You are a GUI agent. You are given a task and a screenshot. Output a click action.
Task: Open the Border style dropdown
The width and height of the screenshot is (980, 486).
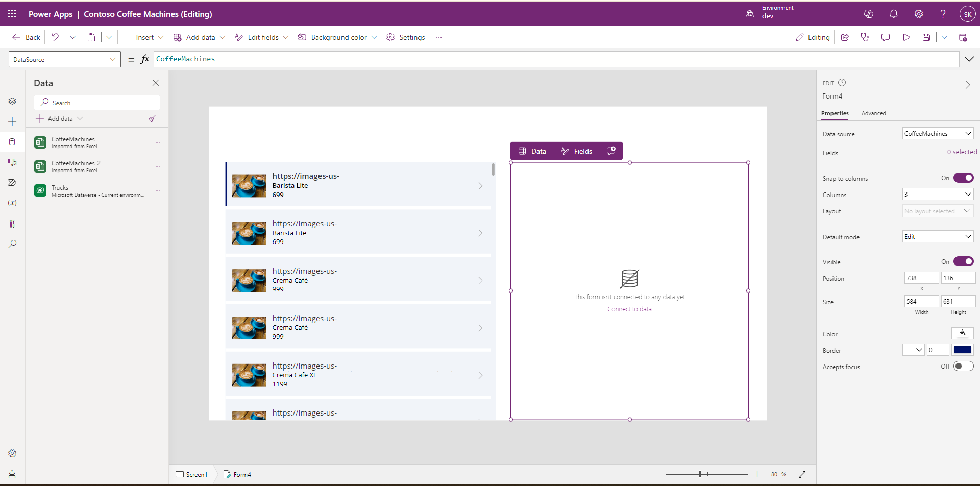(914, 350)
